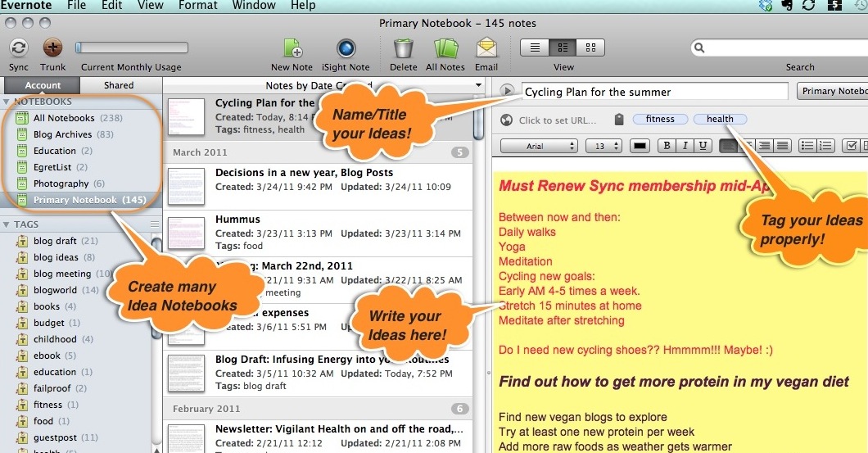Open the Arial font dropdown
This screenshot has height=453, width=868.
[539, 146]
